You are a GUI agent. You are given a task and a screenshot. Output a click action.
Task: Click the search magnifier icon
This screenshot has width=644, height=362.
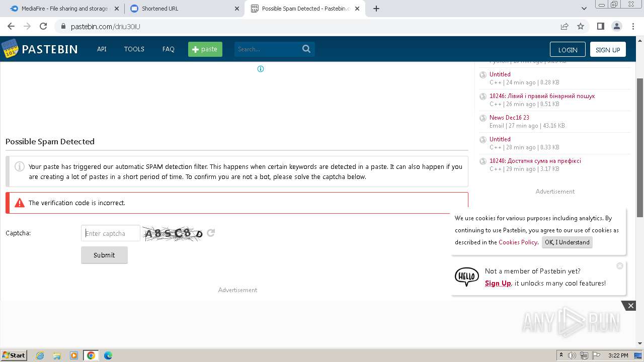pyautogui.click(x=306, y=49)
